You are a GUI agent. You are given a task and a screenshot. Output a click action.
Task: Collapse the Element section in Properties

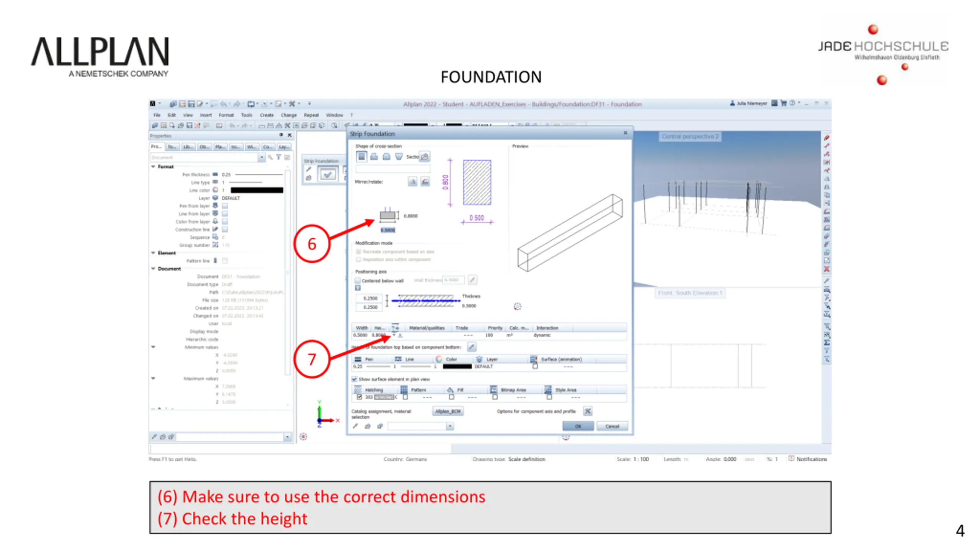[x=153, y=253]
